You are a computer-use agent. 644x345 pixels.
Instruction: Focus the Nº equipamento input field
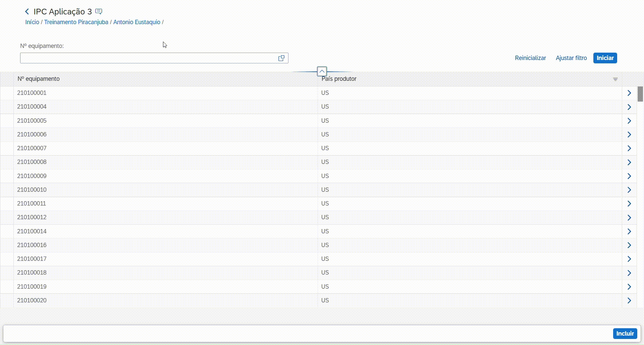[148, 58]
